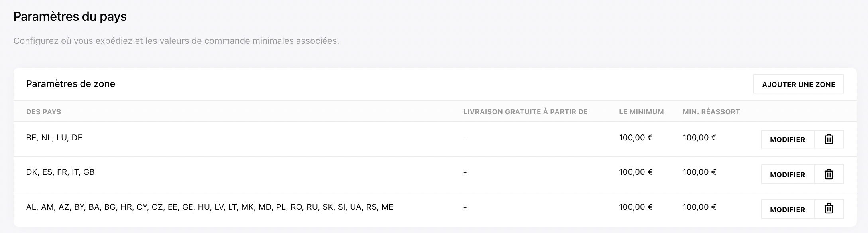Image resolution: width=868 pixels, height=233 pixels.
Task: Click Livraison gratuite à partir de header
Action: pos(525,112)
